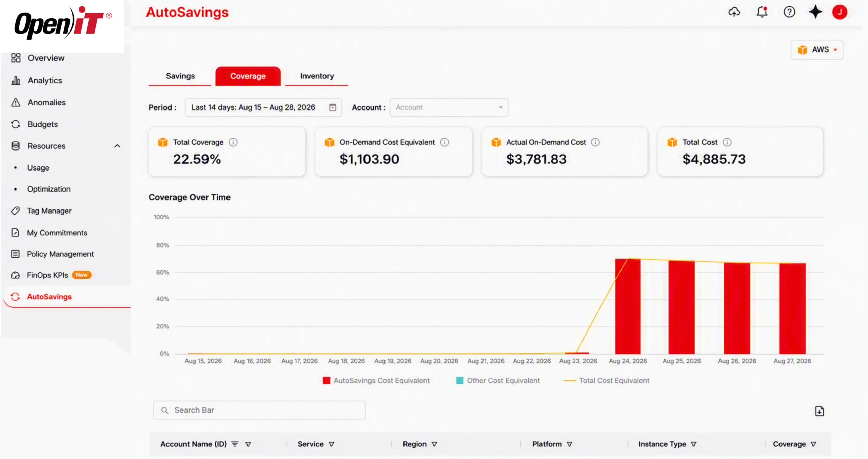Click the Budgets refresh icon
This screenshot has height=459, width=868.
pos(16,124)
